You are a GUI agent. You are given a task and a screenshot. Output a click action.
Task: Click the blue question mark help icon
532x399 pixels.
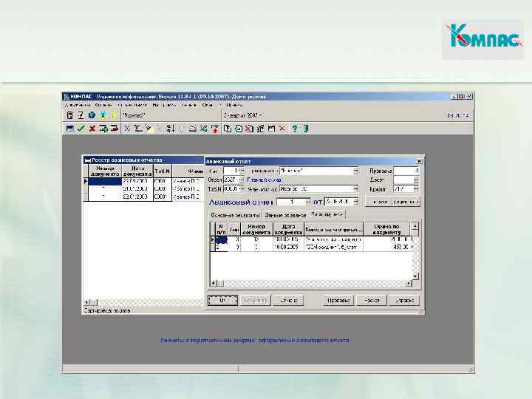click(x=295, y=129)
